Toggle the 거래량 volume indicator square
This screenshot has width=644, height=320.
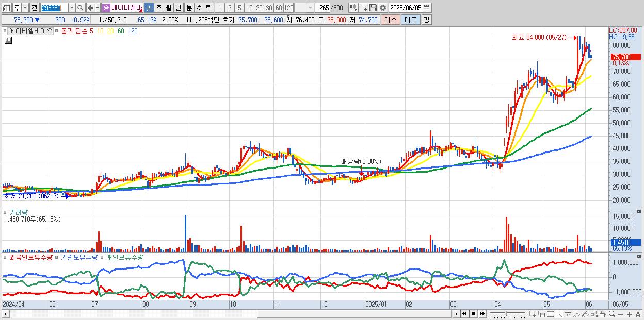click(x=6, y=212)
